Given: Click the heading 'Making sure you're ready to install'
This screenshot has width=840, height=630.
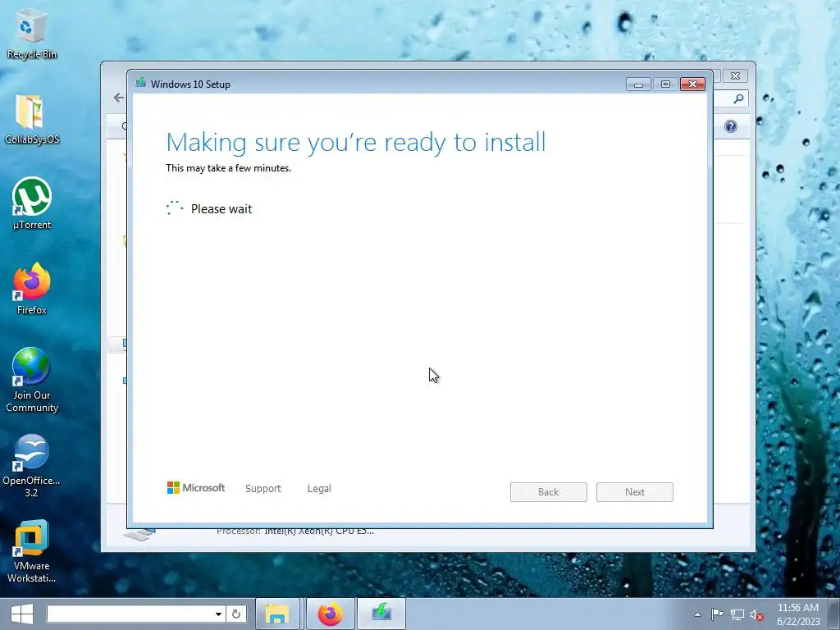Looking at the screenshot, I should click(x=356, y=143).
